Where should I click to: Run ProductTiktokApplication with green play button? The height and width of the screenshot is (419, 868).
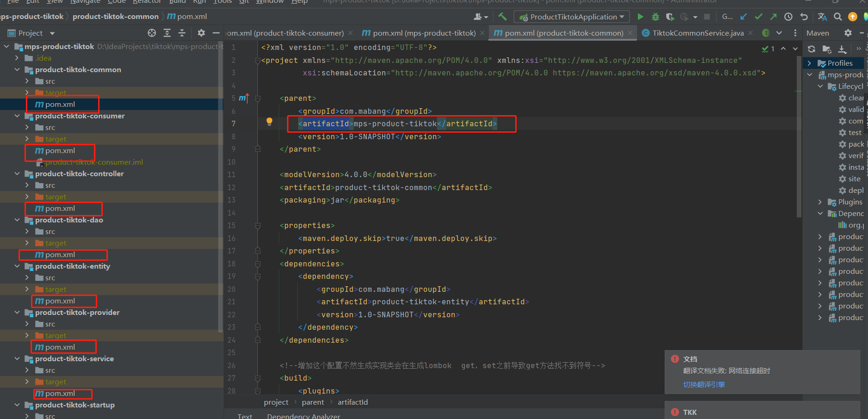[x=640, y=17]
